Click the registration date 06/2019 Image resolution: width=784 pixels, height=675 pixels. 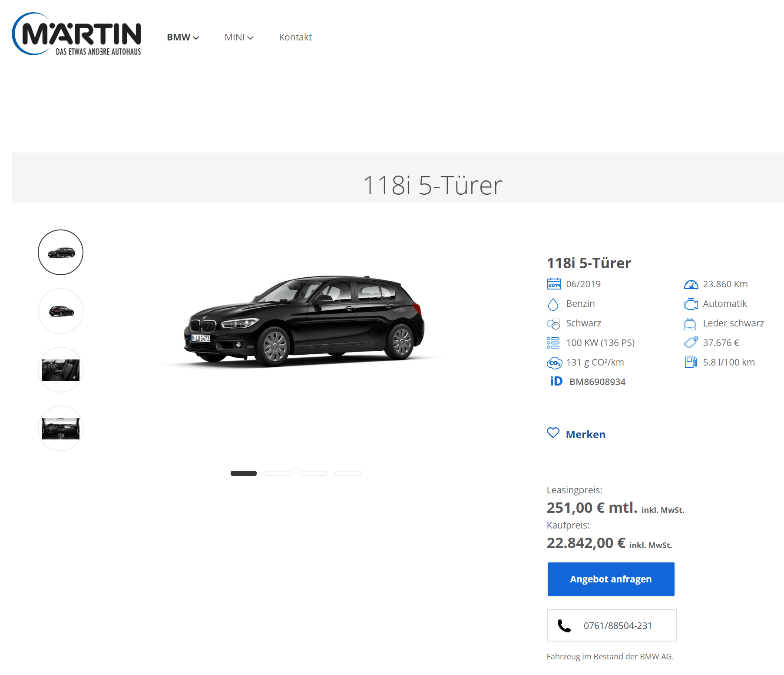[x=583, y=284]
